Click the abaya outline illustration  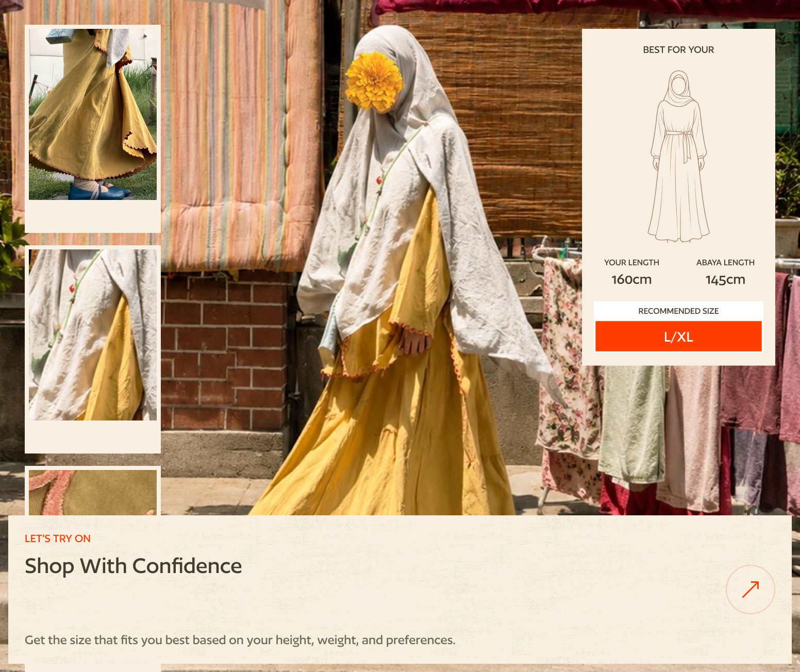[x=678, y=157]
